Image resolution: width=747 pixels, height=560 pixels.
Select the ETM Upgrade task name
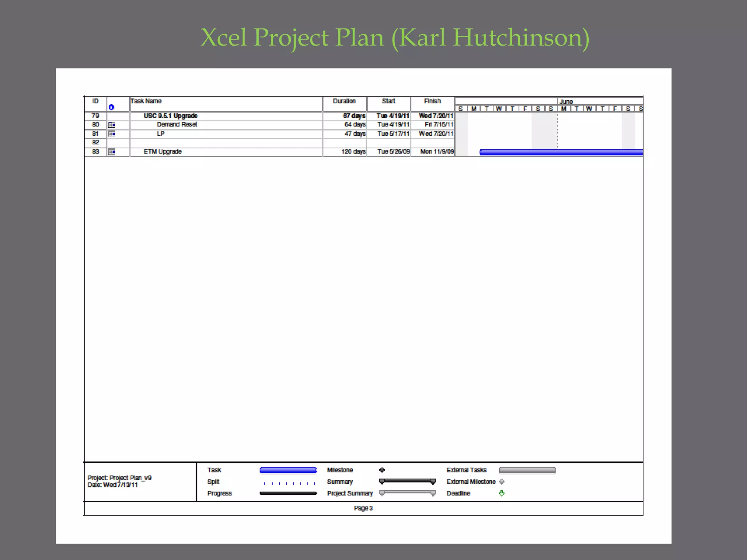tap(162, 152)
